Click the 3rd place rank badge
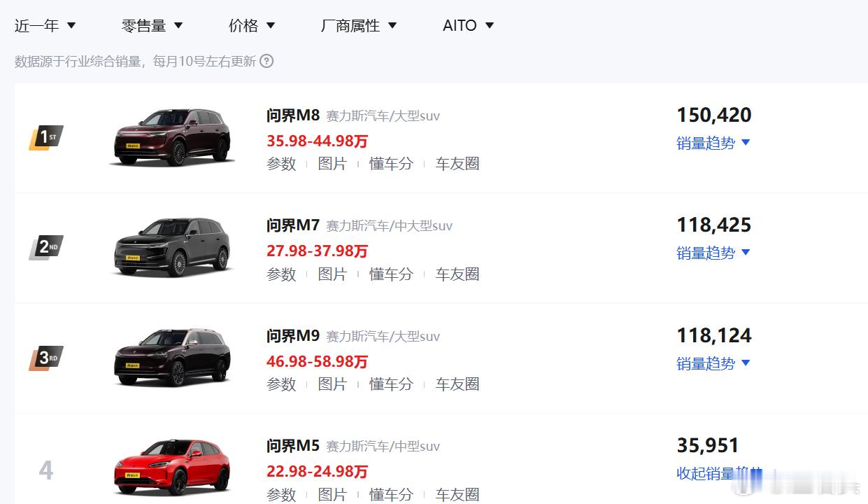868x504 pixels. click(46, 358)
